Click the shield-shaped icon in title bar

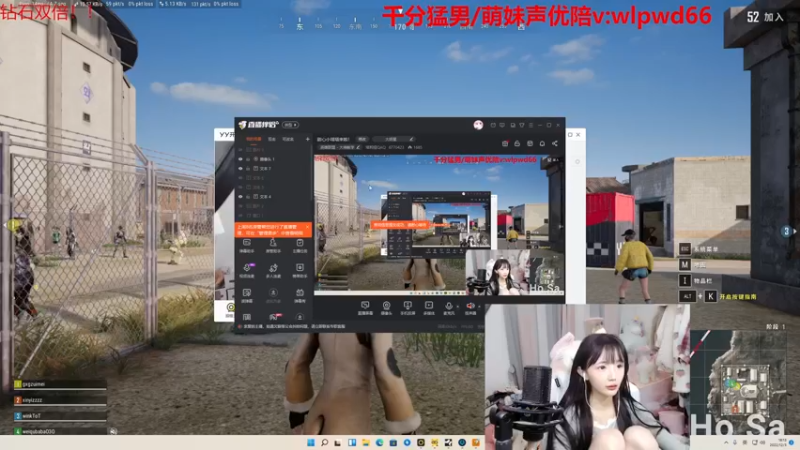pyautogui.click(x=521, y=125)
